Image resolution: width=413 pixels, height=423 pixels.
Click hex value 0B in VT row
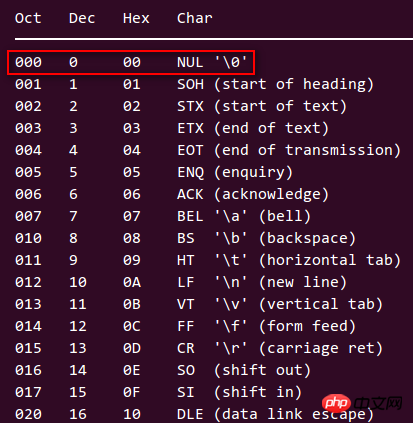tap(132, 304)
